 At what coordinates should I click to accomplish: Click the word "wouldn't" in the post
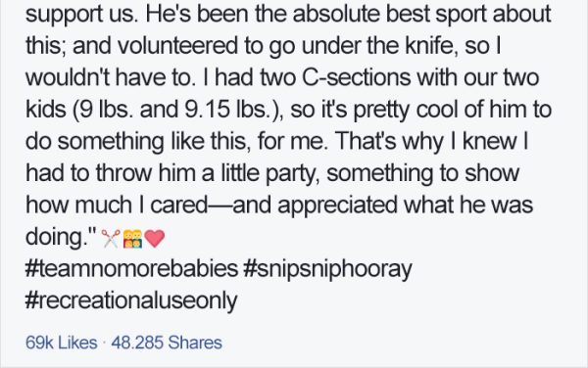(x=69, y=77)
